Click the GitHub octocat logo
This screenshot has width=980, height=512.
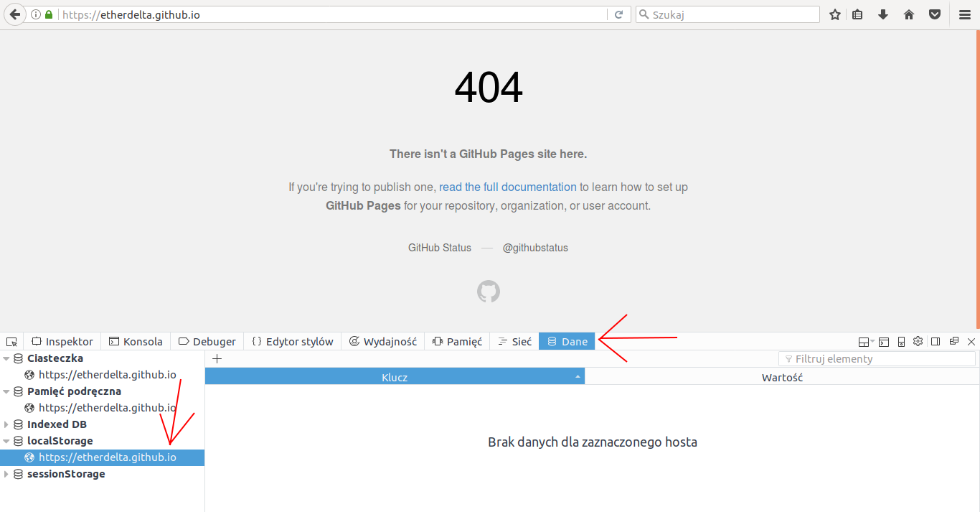(489, 292)
